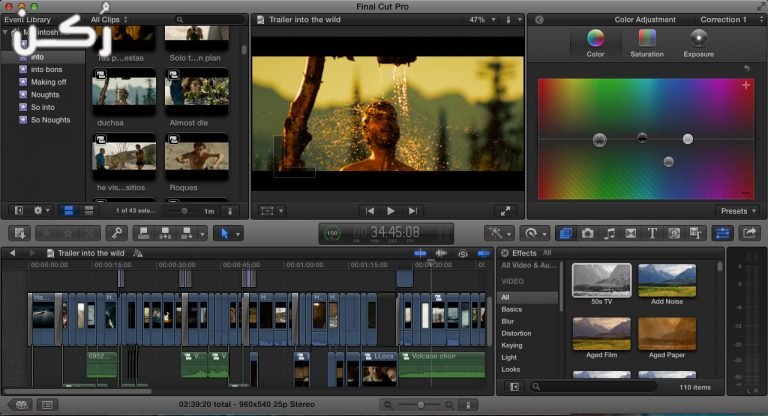Open the All Clips filter dropdown

[x=109, y=20]
